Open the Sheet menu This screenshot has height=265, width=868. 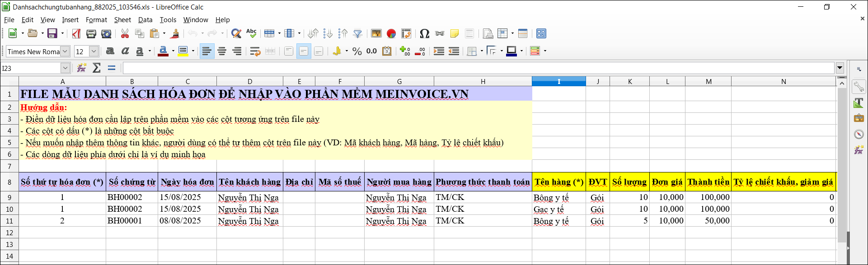[122, 20]
